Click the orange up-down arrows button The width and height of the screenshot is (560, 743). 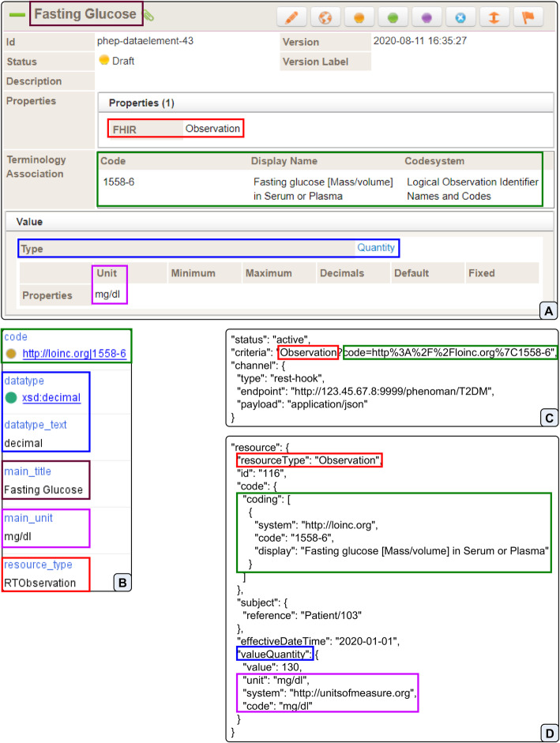(494, 17)
